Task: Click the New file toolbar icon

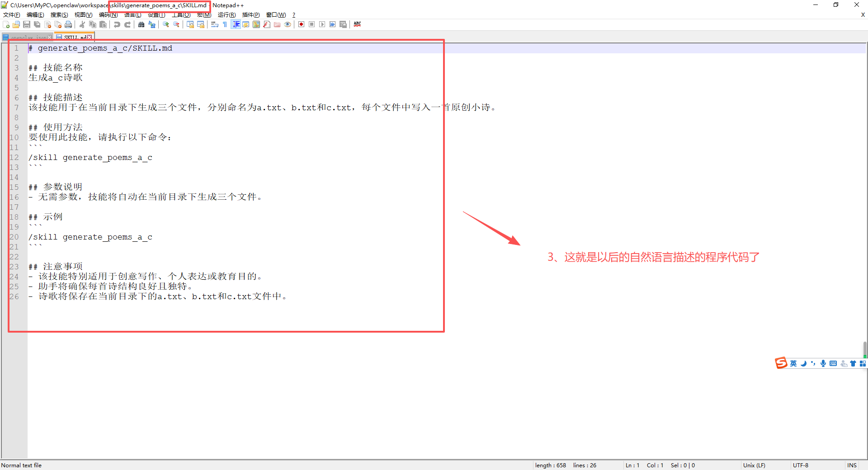Action: (6, 24)
